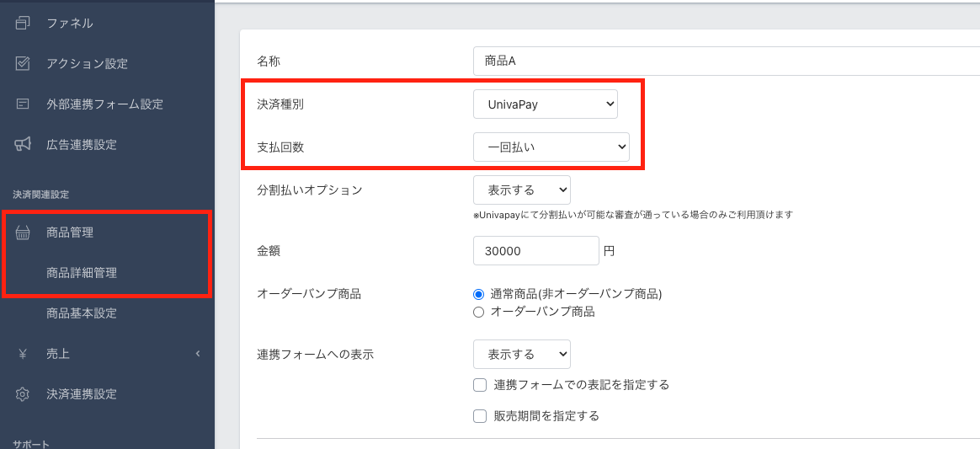980x449 pixels.
Task: Click the yen icon beside 売上
Action: click(23, 354)
